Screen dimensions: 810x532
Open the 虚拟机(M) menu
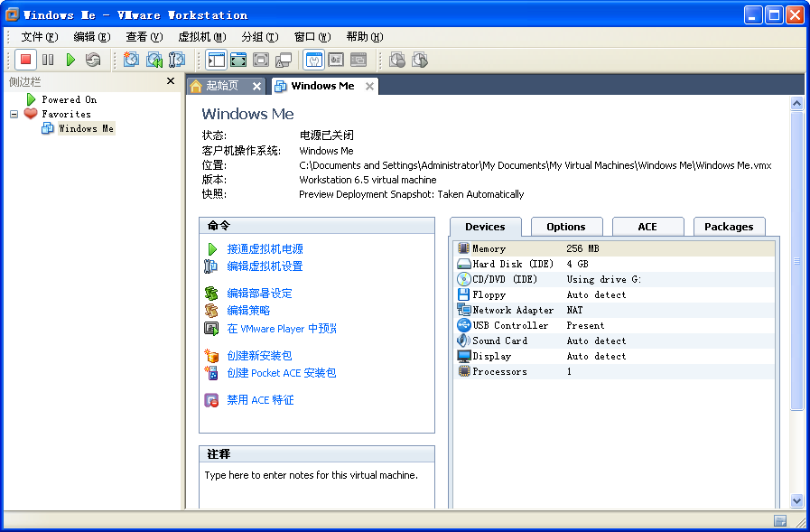pos(202,37)
